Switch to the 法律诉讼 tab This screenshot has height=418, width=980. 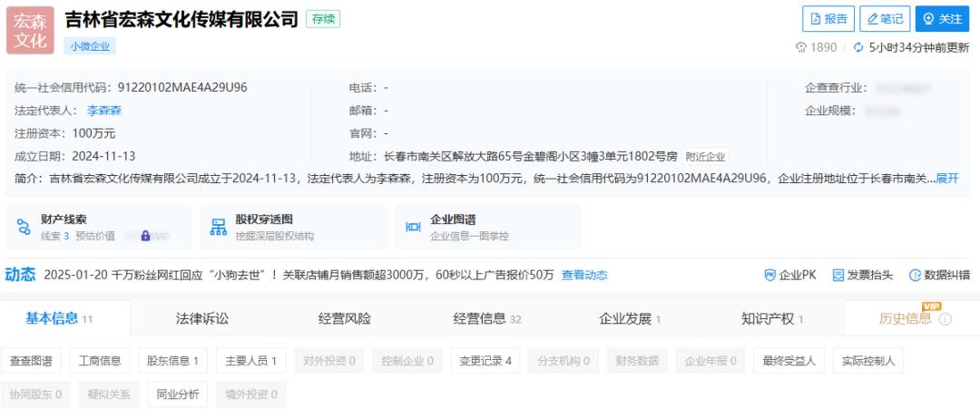pos(202,318)
